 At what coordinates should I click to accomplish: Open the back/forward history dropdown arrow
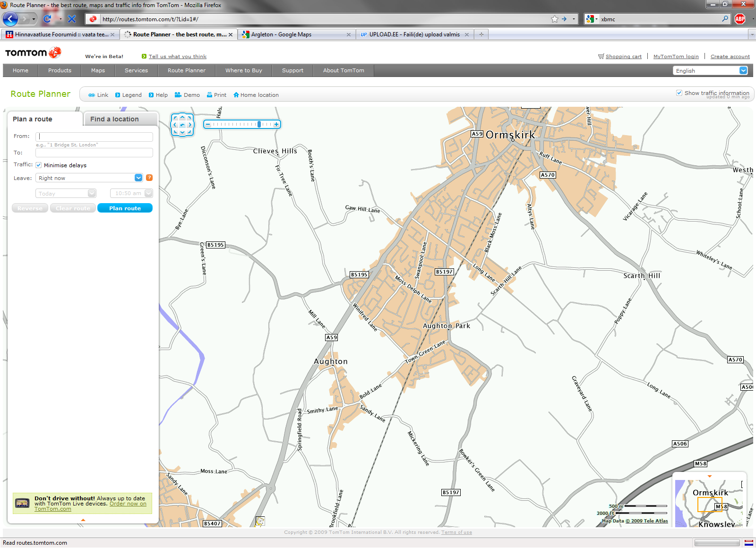pos(34,19)
